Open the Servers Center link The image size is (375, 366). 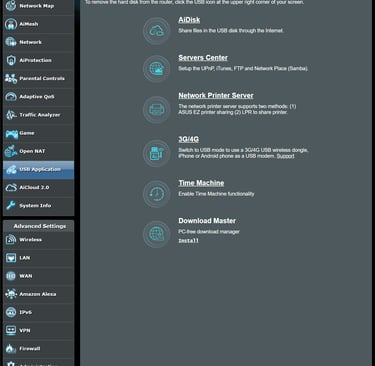tap(203, 58)
